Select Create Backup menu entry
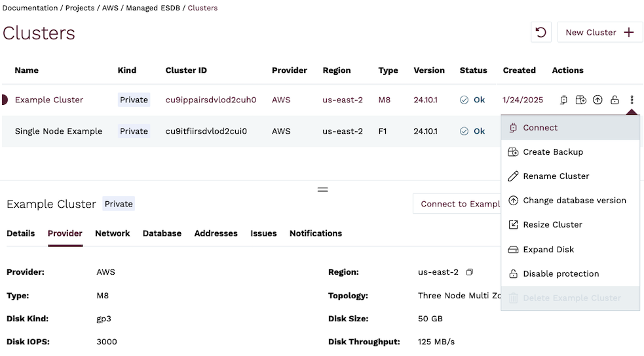The image size is (644, 356). [x=552, y=152]
